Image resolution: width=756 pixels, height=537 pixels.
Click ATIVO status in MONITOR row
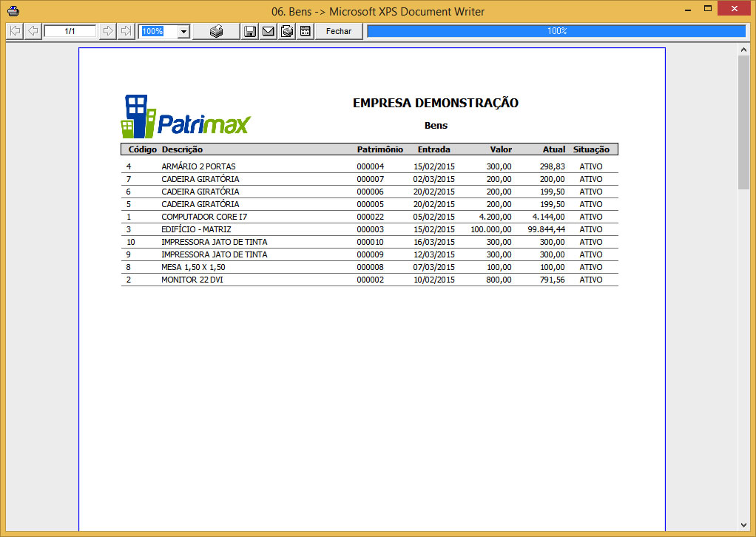[x=591, y=280]
